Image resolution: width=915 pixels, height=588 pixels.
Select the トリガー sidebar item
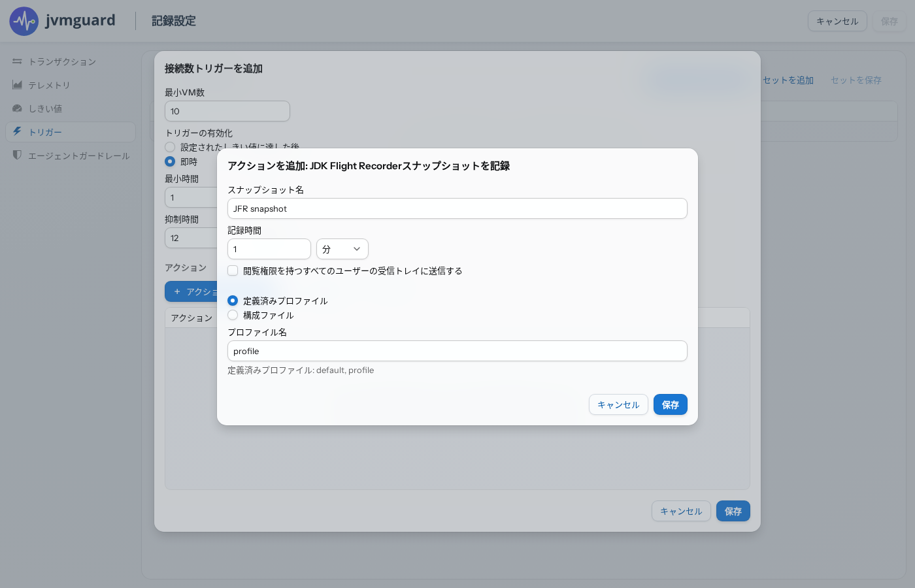pyautogui.click(x=71, y=132)
